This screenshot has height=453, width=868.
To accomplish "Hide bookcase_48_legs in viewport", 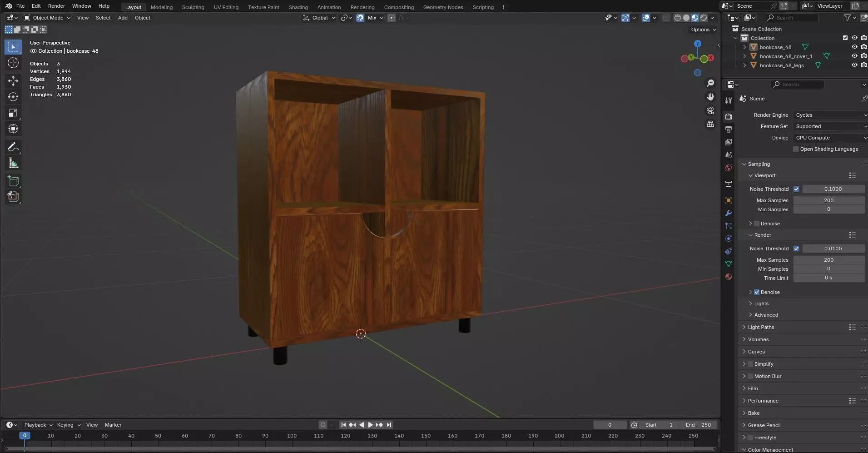I will pos(854,65).
